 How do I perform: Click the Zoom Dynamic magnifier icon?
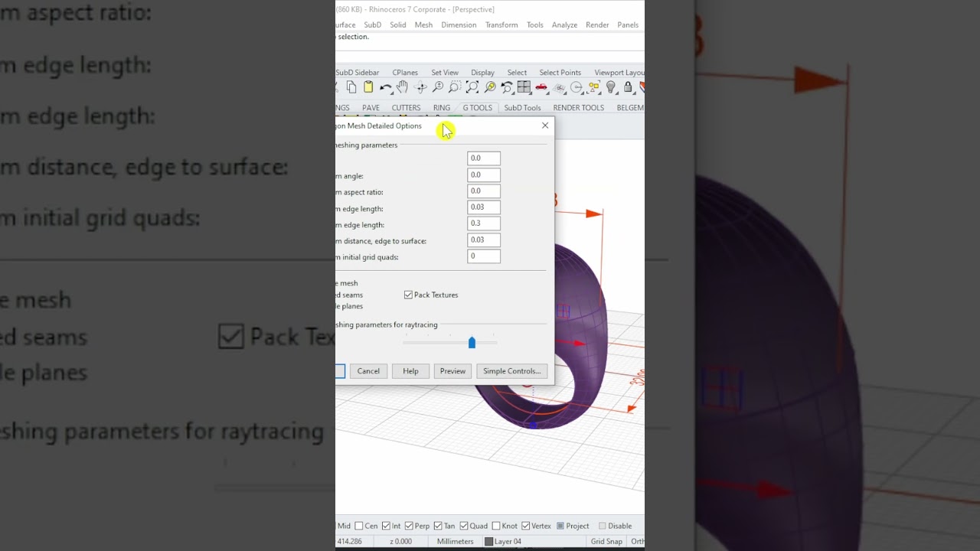[x=438, y=87]
